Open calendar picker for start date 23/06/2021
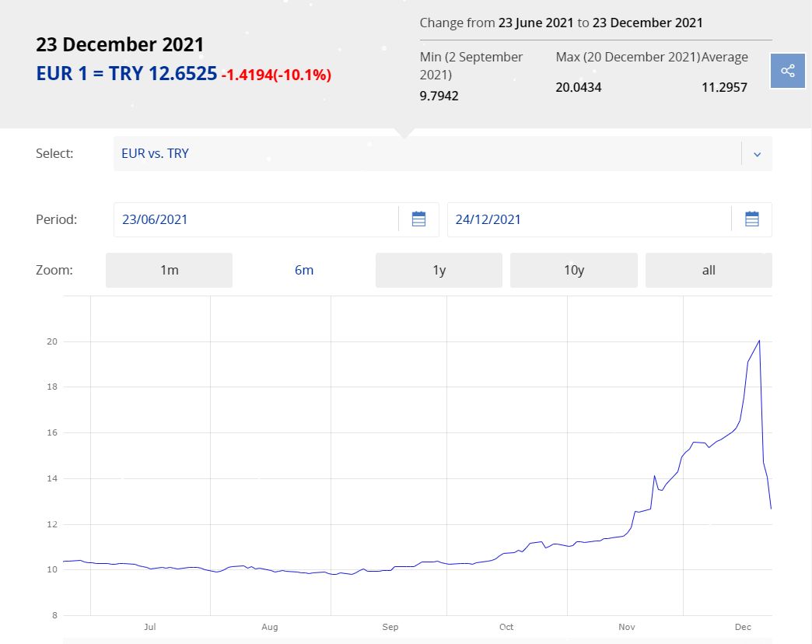 pyautogui.click(x=418, y=219)
